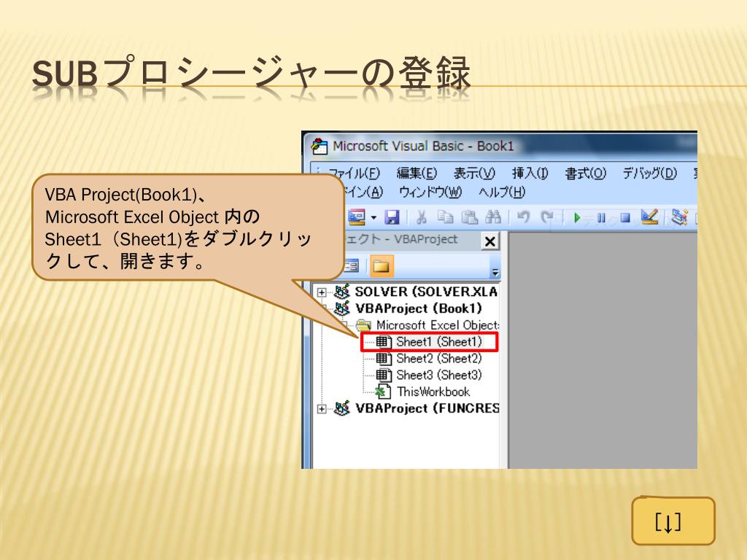Click the VBAProject (Book1) project icon
Screen dimensions: 747x560
pyautogui.click(x=342, y=308)
